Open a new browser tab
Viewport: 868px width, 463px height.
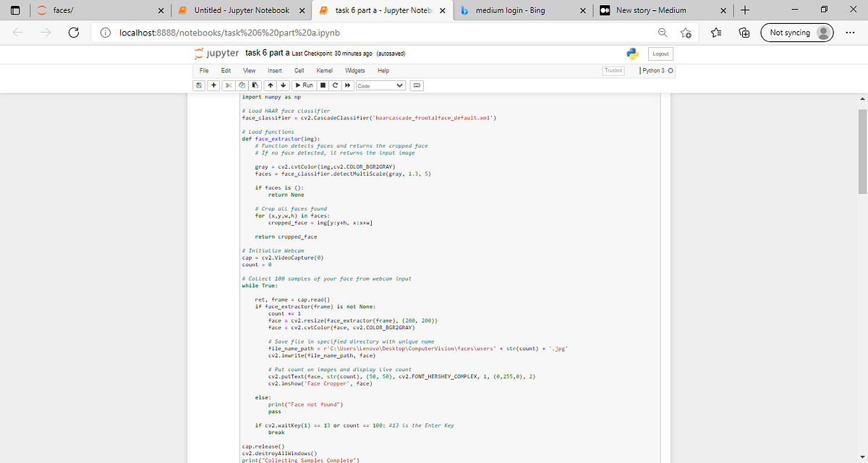[x=745, y=10]
